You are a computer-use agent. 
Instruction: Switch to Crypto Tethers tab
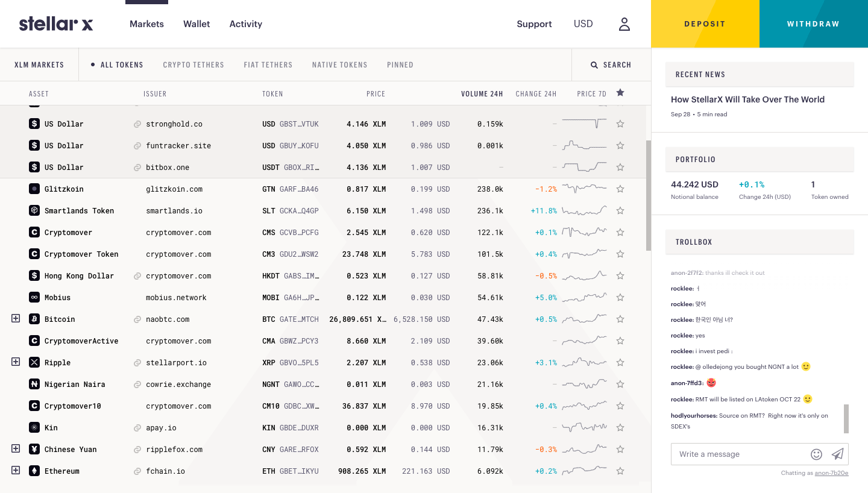(193, 65)
